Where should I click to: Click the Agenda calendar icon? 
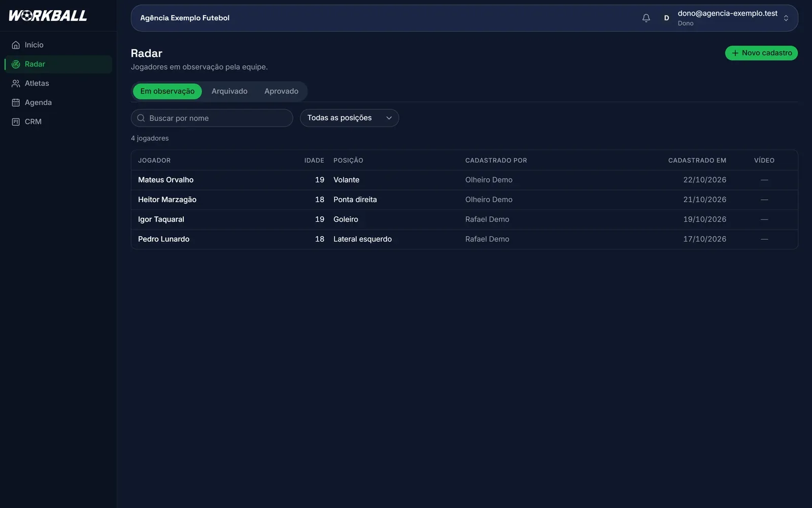tap(16, 103)
